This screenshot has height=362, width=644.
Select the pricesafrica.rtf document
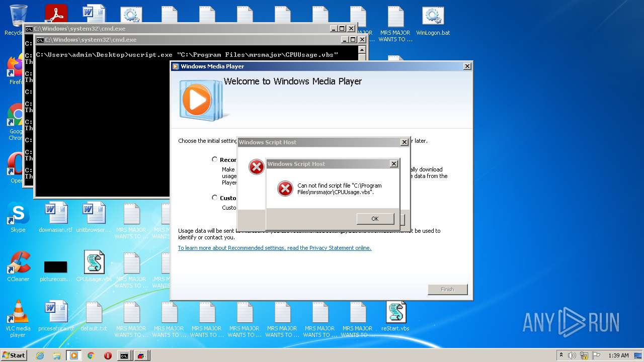(56, 316)
